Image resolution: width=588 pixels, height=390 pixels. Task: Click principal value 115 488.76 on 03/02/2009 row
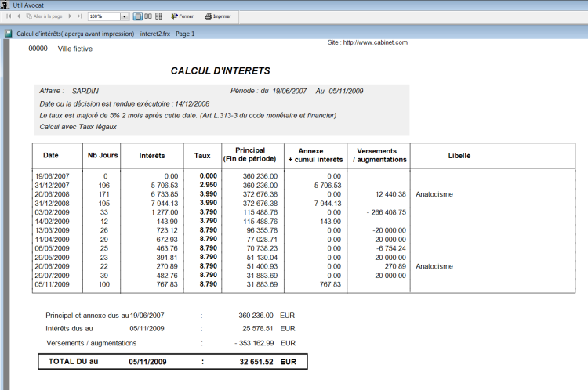click(260, 212)
